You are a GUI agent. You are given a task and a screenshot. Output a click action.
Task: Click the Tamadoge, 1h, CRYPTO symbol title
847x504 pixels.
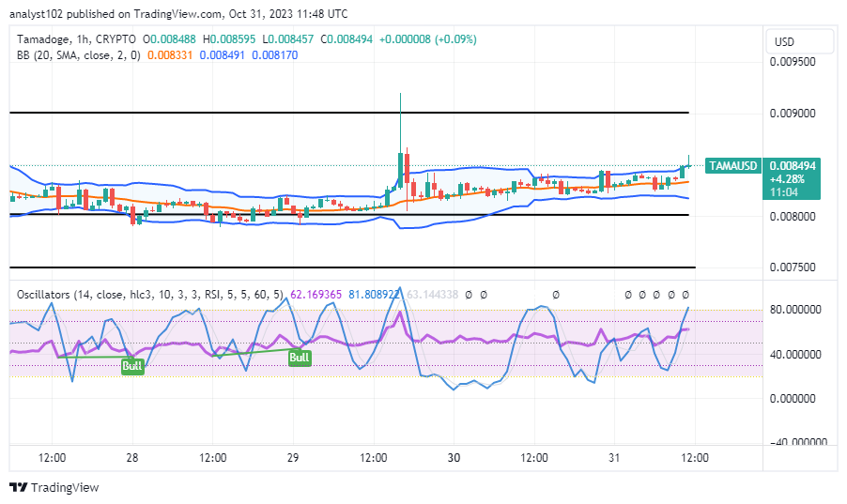click(76, 39)
